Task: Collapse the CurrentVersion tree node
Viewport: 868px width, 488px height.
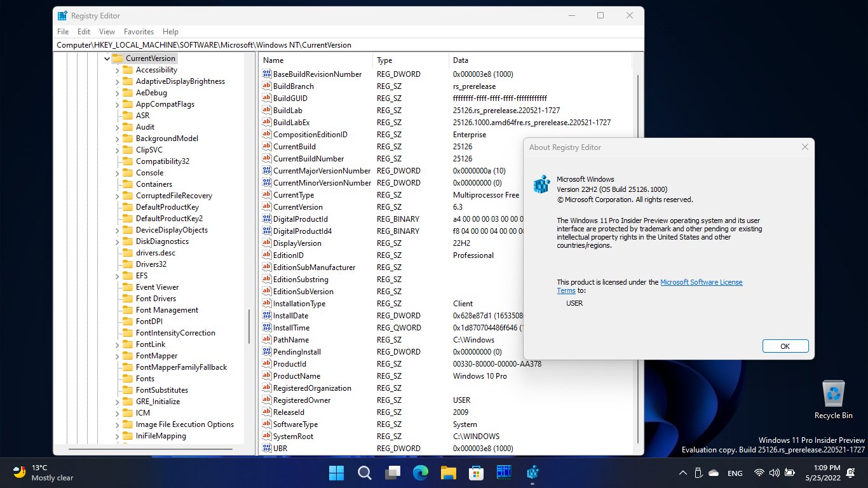Action: [x=106, y=58]
